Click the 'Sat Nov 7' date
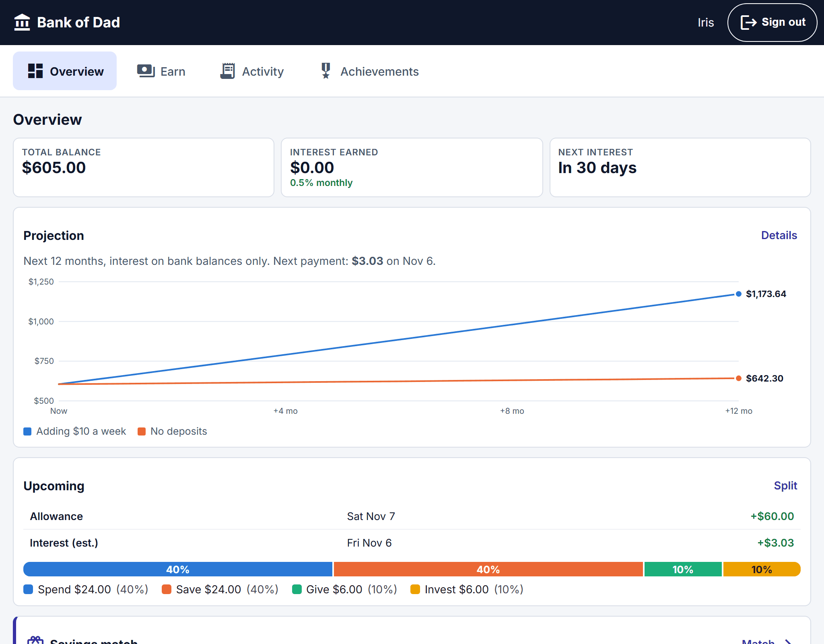Screen dimensions: 824x644 coord(371,516)
